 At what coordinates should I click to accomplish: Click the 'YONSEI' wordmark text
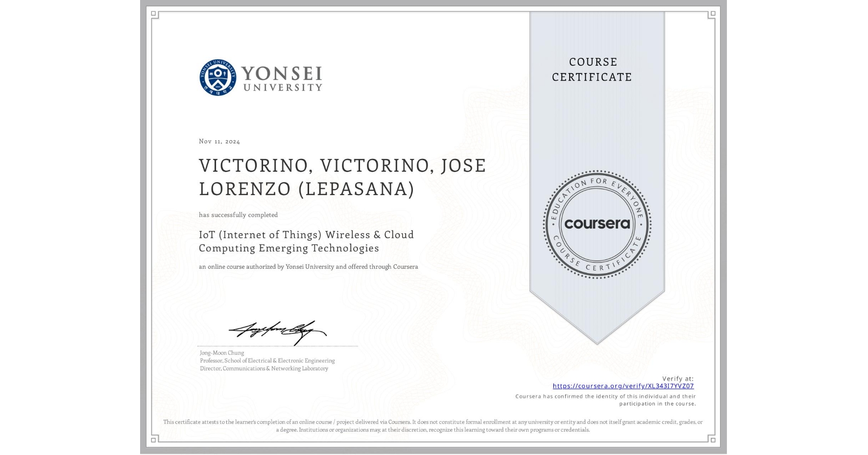pos(282,74)
